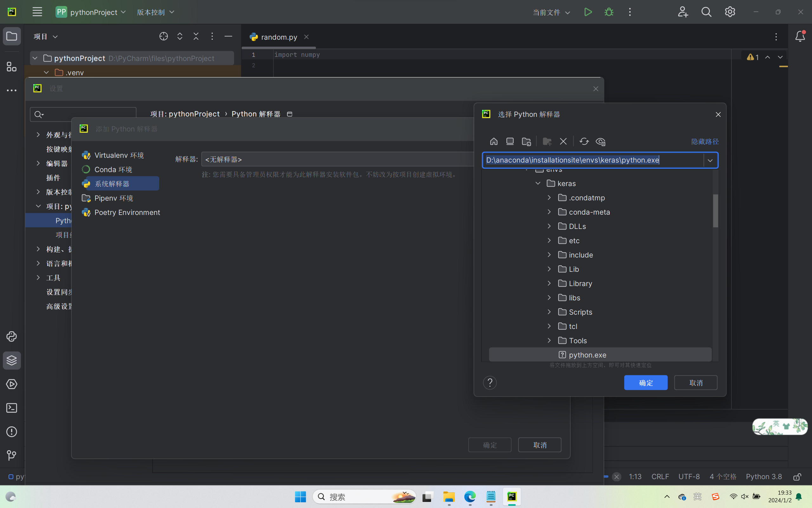Expand the conda-meta folder

(549, 212)
